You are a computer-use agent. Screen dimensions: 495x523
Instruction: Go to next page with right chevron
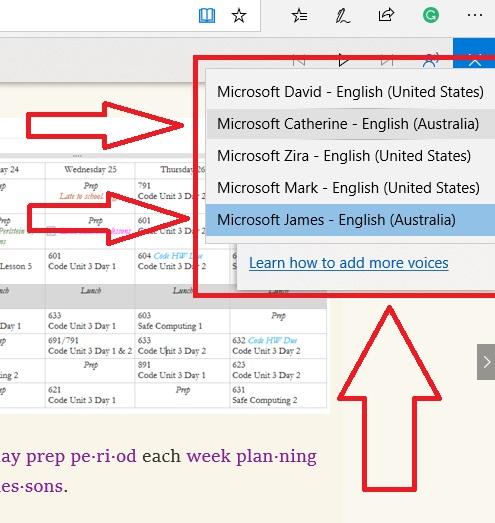[486, 362]
